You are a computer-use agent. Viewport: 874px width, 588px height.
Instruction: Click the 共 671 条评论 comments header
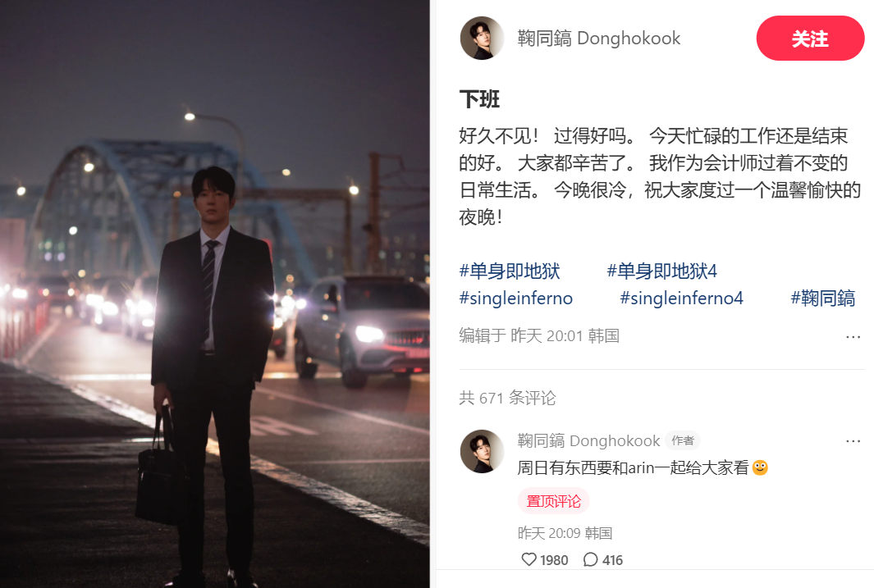click(507, 398)
